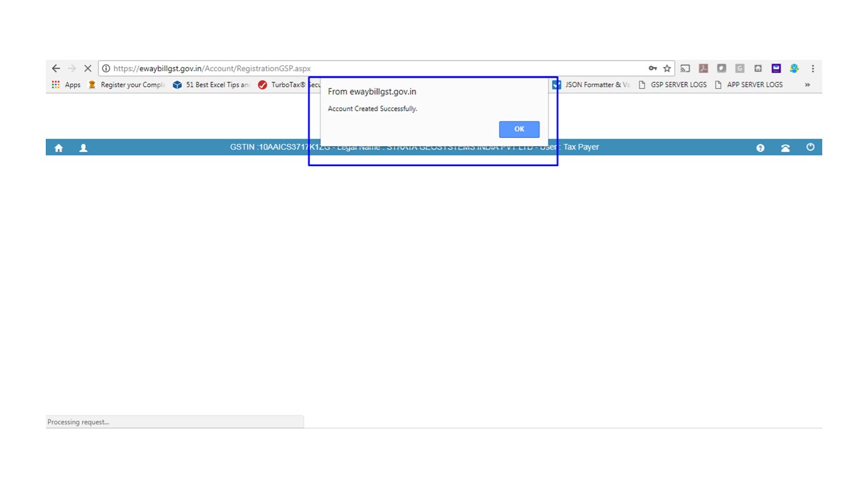Log out using the power icon
The height and width of the screenshot is (488, 868).
tap(810, 147)
